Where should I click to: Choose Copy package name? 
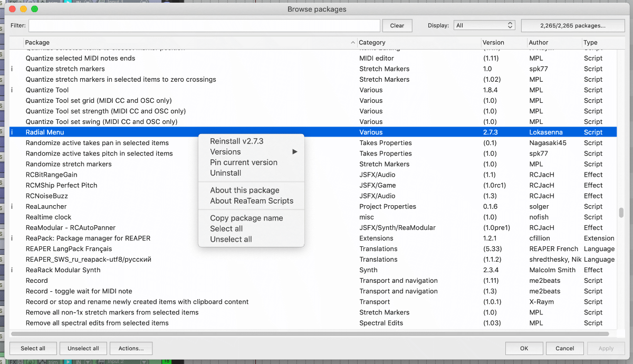[246, 218]
